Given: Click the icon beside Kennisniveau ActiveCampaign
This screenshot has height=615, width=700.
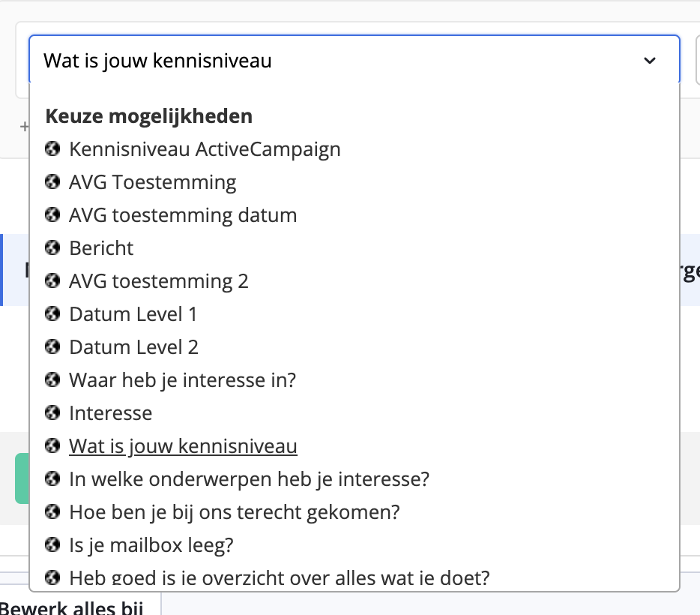Looking at the screenshot, I should (52, 148).
